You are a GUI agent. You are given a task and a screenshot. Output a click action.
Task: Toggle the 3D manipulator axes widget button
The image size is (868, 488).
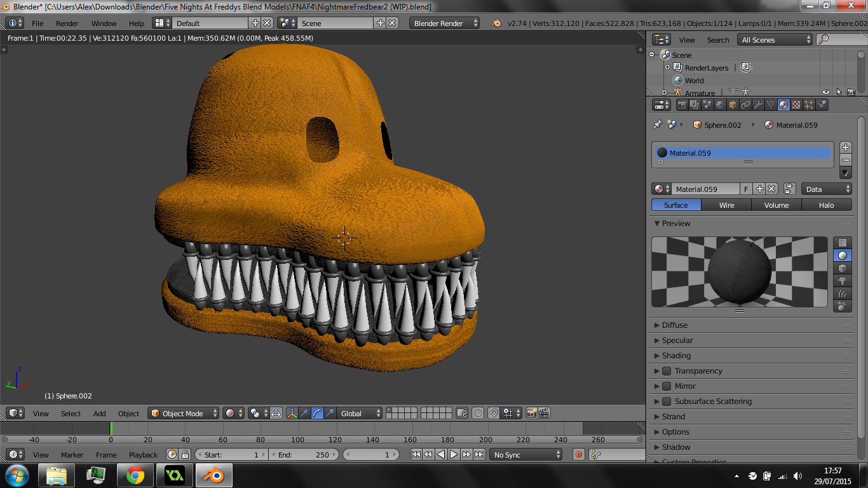tap(292, 413)
